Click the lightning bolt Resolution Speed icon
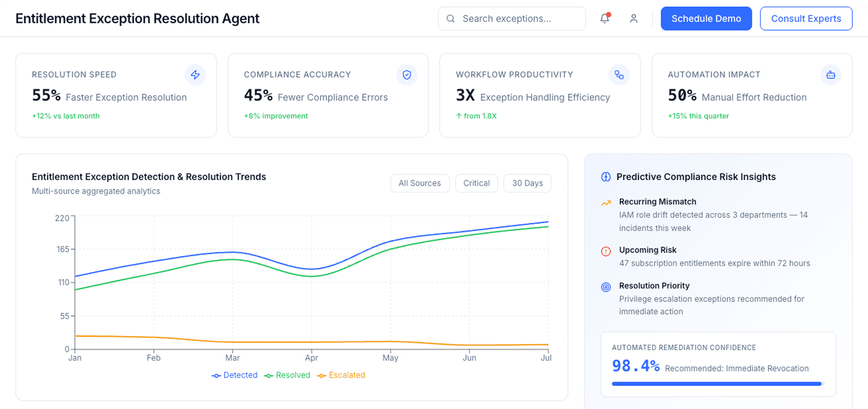This screenshot has height=409, width=868. click(195, 75)
